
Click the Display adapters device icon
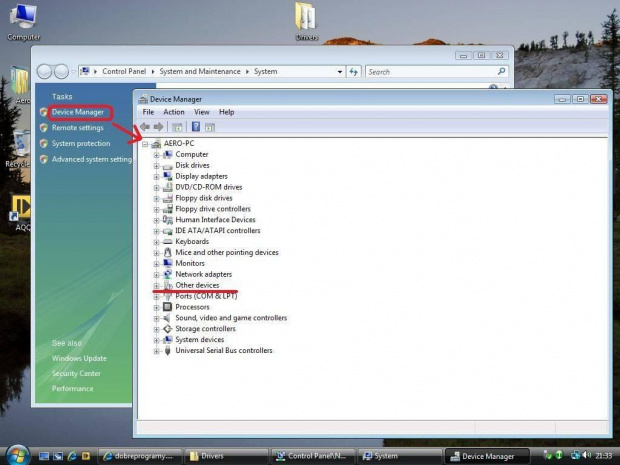coord(168,176)
